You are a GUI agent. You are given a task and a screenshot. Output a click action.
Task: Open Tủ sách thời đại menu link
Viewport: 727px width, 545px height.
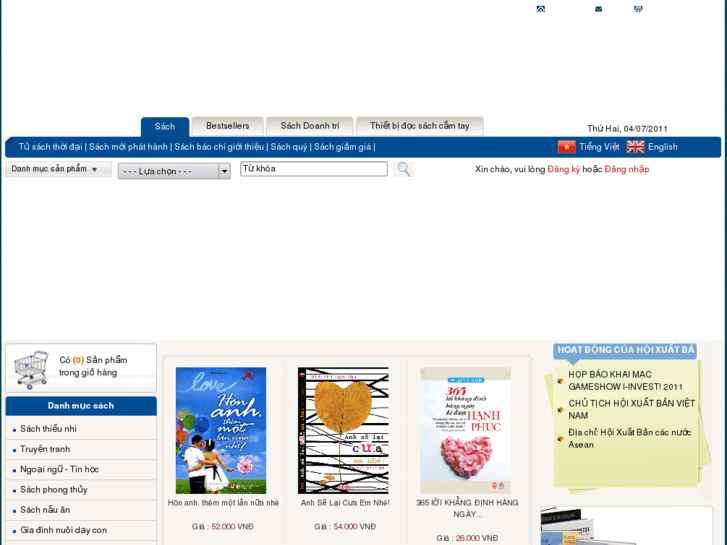[51, 147]
